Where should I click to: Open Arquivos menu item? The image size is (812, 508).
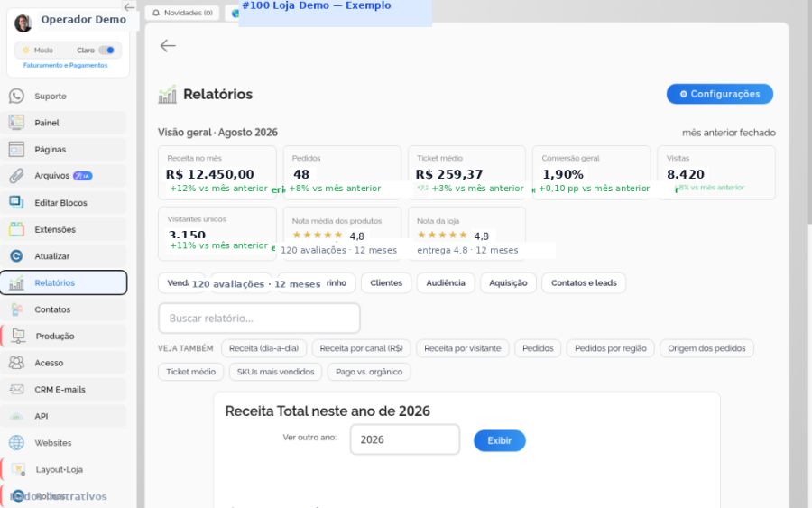[x=63, y=176]
